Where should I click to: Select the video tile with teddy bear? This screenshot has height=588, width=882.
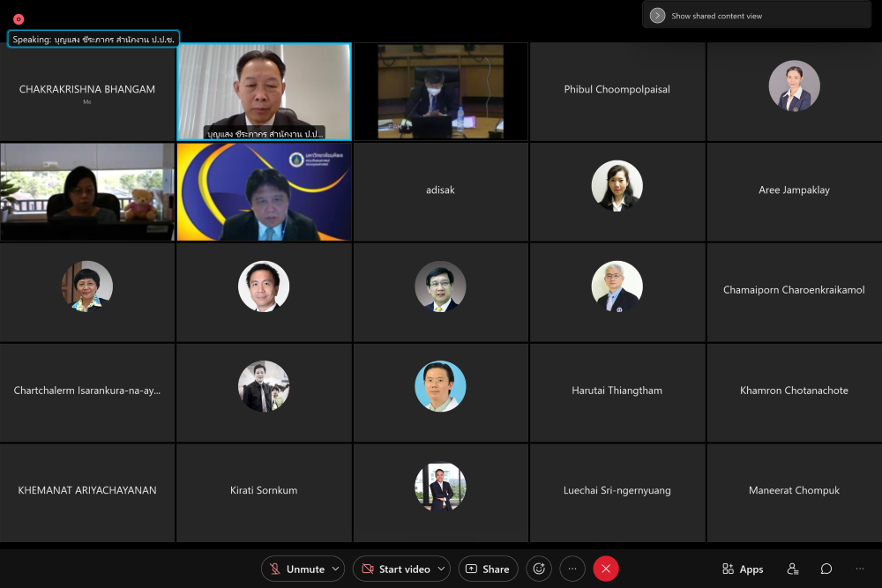pyautogui.click(x=87, y=191)
